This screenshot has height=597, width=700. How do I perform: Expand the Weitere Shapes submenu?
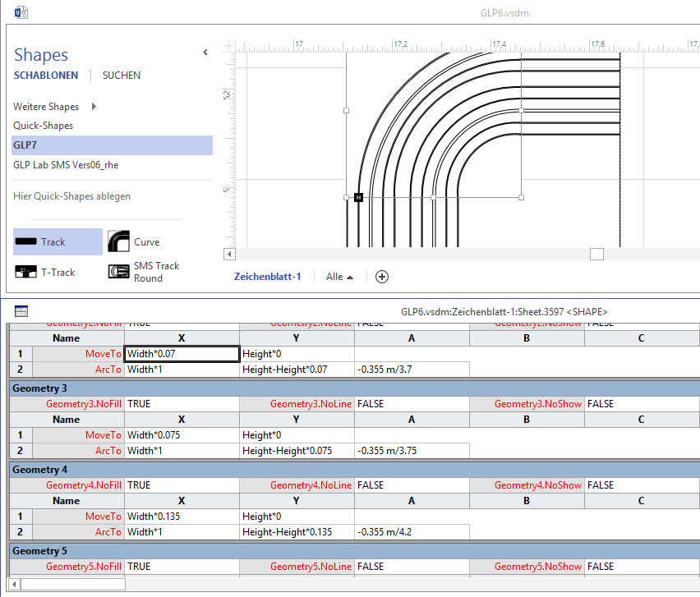point(94,107)
